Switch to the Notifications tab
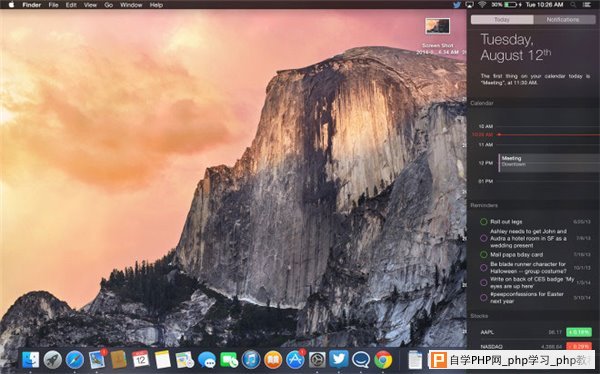This screenshot has width=600, height=374. click(x=564, y=20)
